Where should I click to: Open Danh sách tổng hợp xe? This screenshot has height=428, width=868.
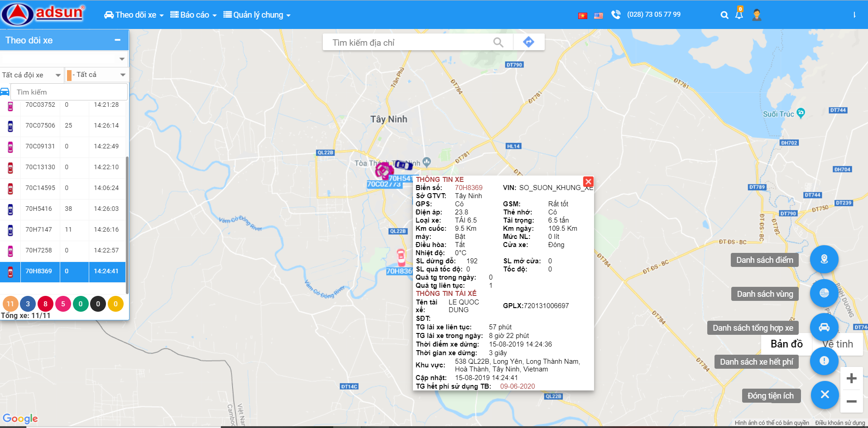pyautogui.click(x=753, y=328)
